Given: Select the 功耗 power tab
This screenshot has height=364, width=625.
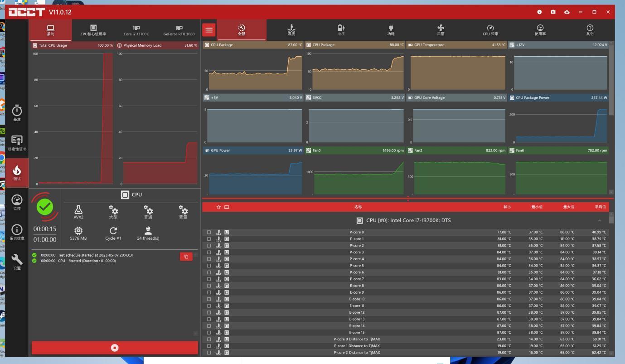Looking at the screenshot, I should tap(391, 30).
